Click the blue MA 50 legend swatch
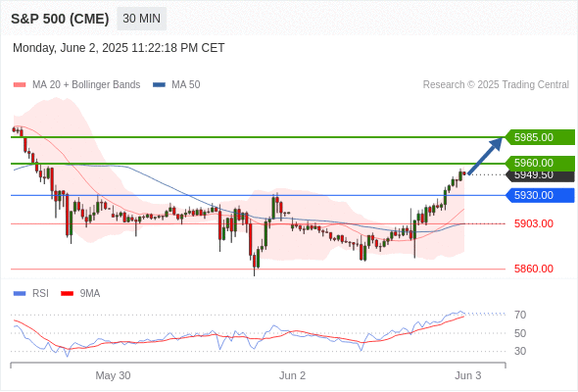This screenshot has width=578, height=392. click(x=159, y=85)
